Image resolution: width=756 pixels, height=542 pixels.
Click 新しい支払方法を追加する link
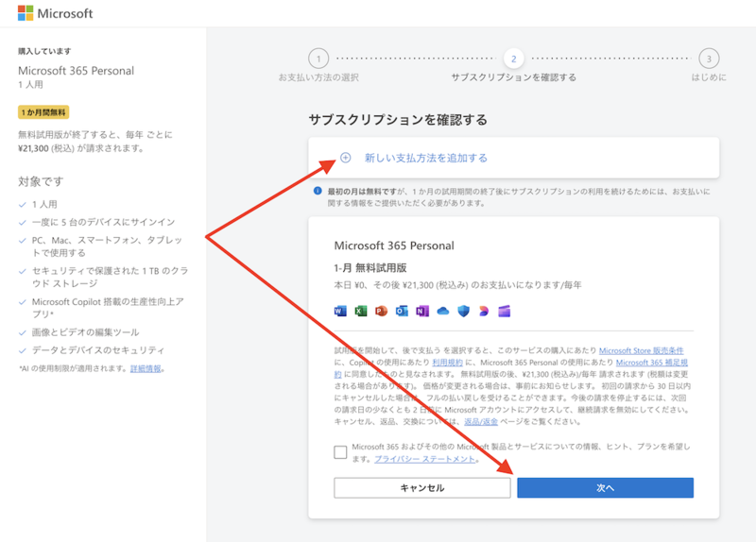pyautogui.click(x=426, y=158)
